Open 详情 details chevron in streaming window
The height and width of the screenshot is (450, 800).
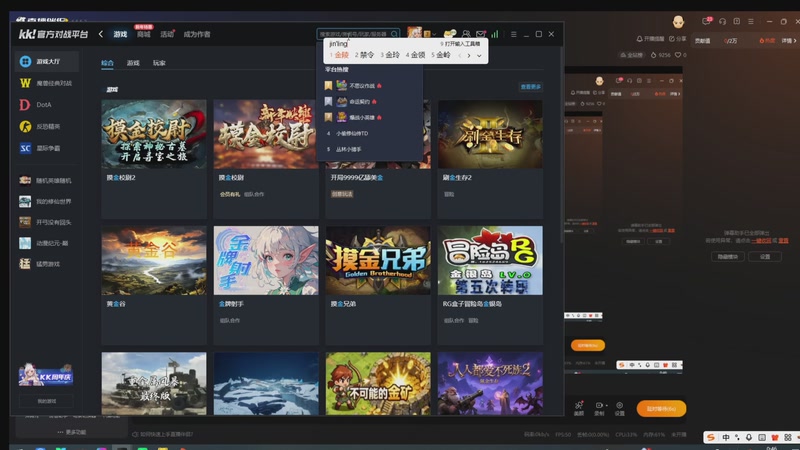pos(789,40)
